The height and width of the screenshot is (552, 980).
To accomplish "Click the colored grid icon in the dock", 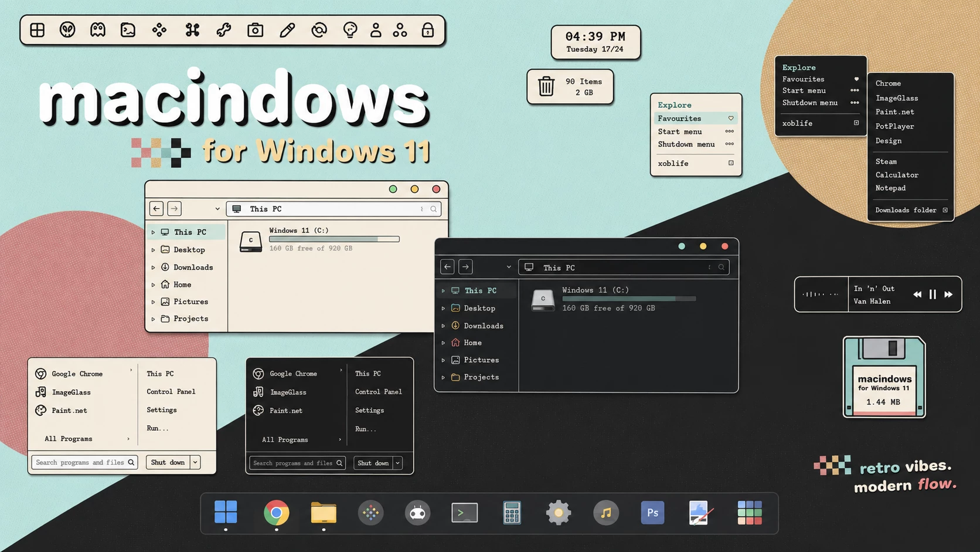I will (x=750, y=513).
